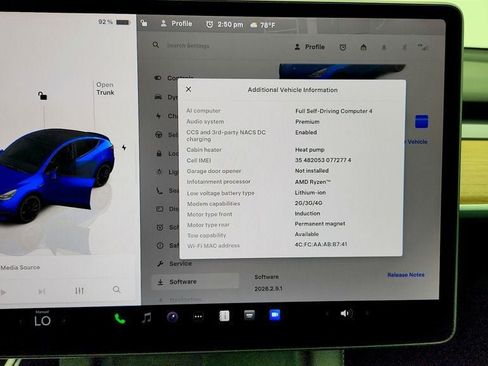Tap the bluetooth icon in settings header
The width and height of the screenshot is (488, 366).
point(404,48)
